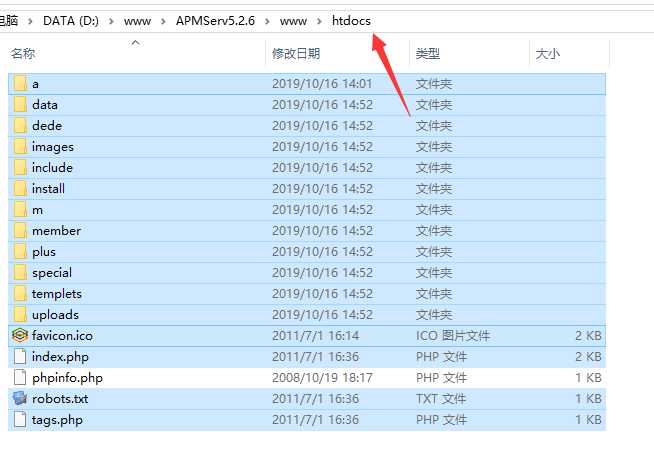Select the 'special' folder icon
This screenshot has height=456, width=654.
tap(20, 273)
